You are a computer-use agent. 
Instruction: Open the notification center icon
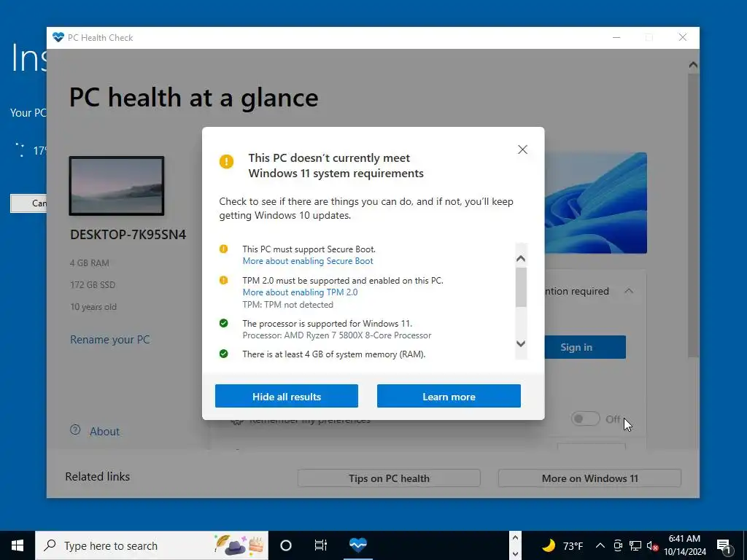[724, 546]
